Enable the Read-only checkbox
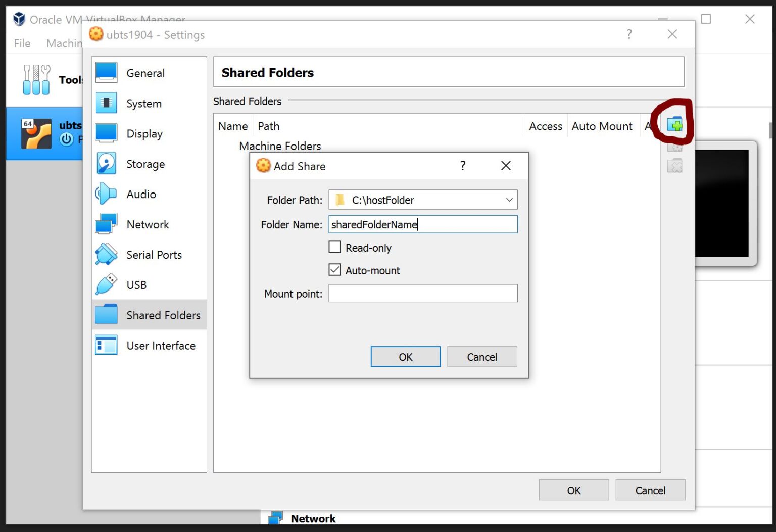776x532 pixels. [335, 247]
